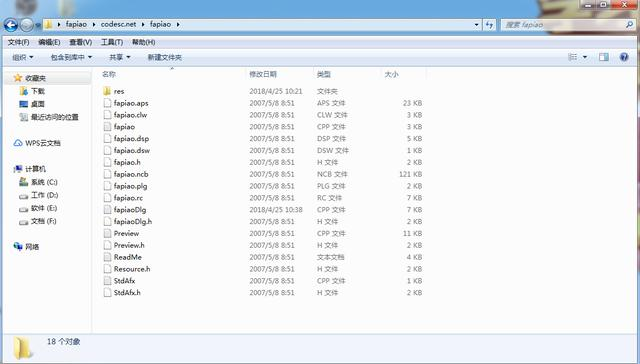Open 桌面 in the favorites list
Image resolution: width=640 pixels, height=364 pixels.
38,104
